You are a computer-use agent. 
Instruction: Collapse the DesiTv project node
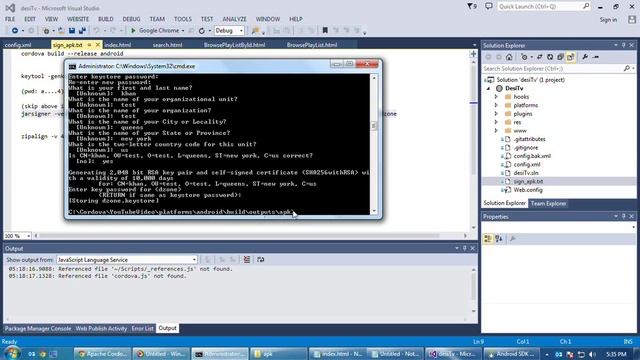pos(489,89)
